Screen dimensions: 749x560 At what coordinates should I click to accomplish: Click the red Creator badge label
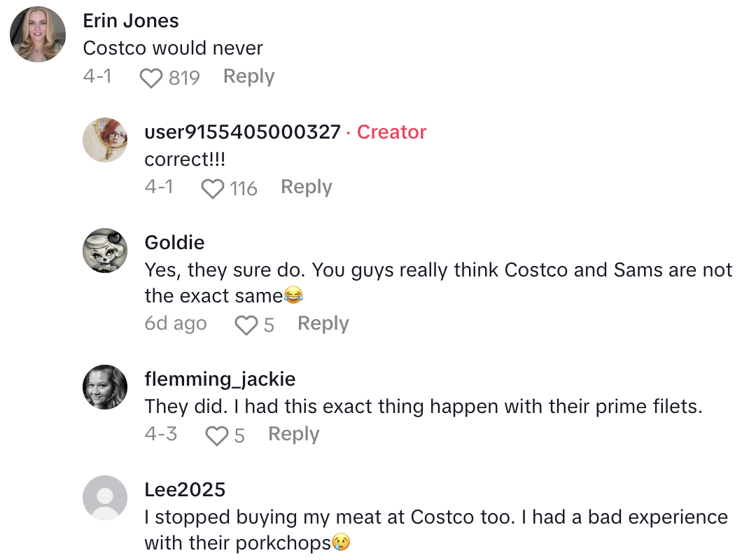[x=391, y=132]
